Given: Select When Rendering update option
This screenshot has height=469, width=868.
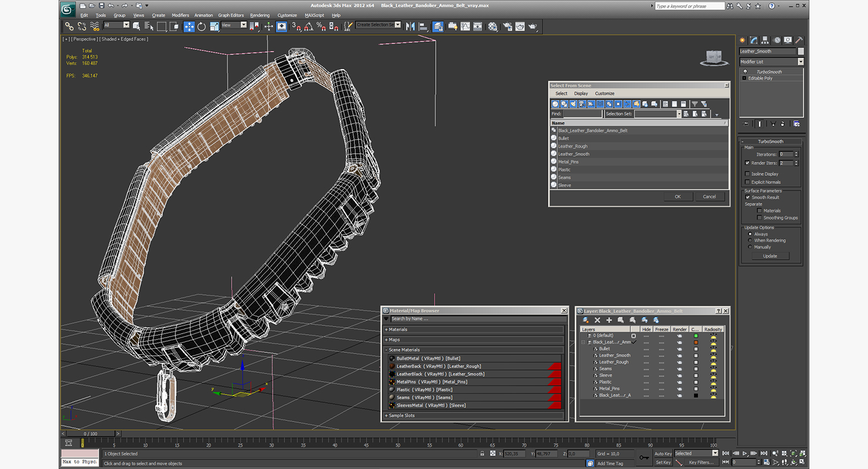Looking at the screenshot, I should [x=750, y=240].
